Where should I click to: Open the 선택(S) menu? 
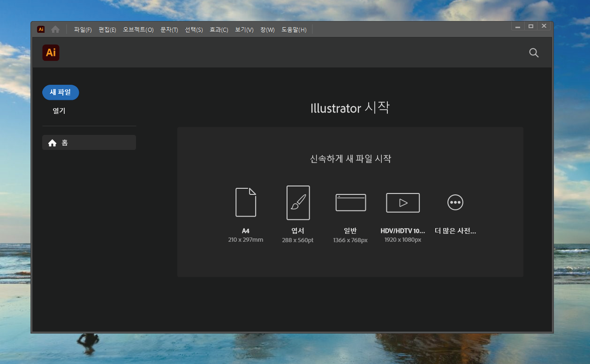pos(194,30)
